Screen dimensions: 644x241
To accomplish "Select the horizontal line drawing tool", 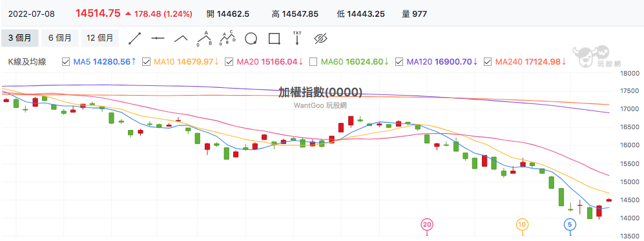I will (158, 38).
